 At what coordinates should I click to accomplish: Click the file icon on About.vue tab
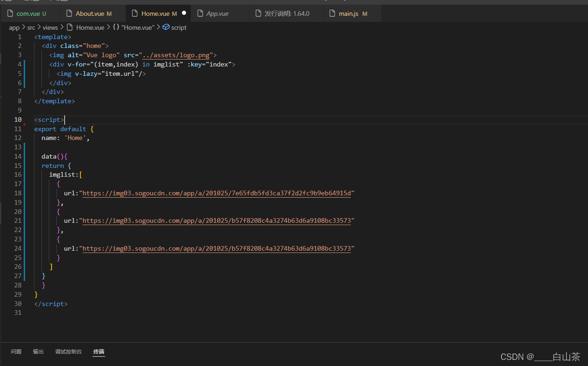[69, 13]
